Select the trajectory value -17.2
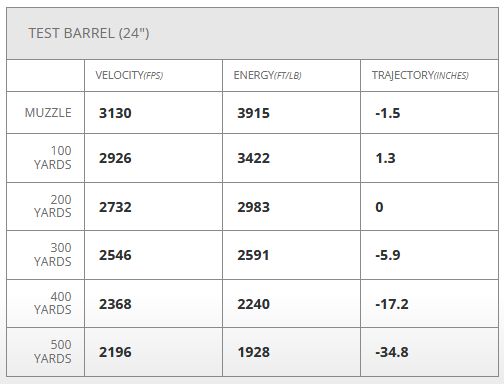The width and height of the screenshot is (504, 384). coord(392,304)
